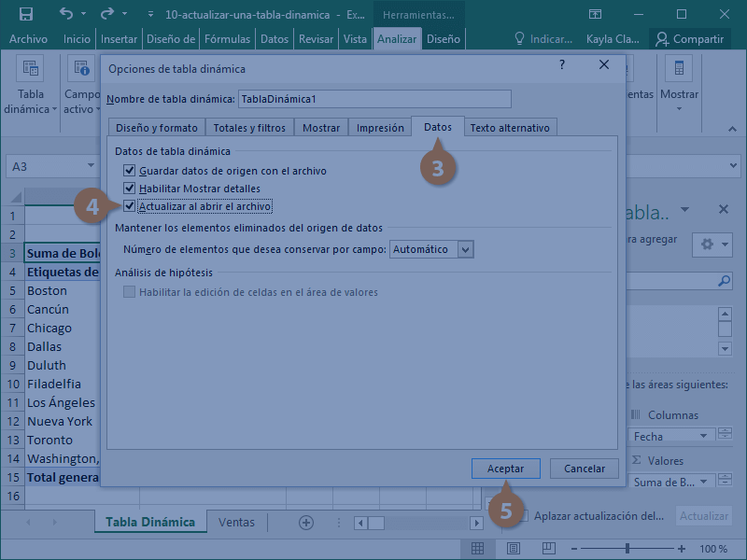Click the Cancelar button
The height and width of the screenshot is (560, 747).
coord(584,468)
